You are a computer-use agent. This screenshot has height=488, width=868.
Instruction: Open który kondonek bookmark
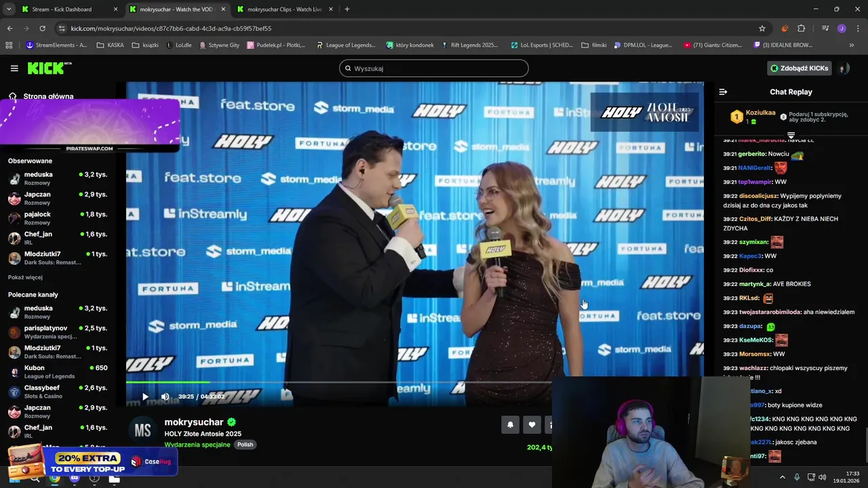tap(410, 45)
